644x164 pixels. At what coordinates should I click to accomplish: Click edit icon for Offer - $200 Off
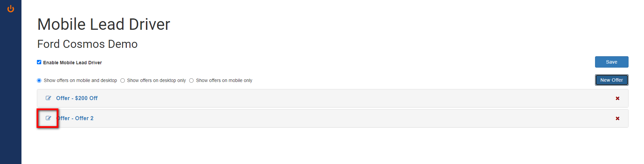[48, 98]
